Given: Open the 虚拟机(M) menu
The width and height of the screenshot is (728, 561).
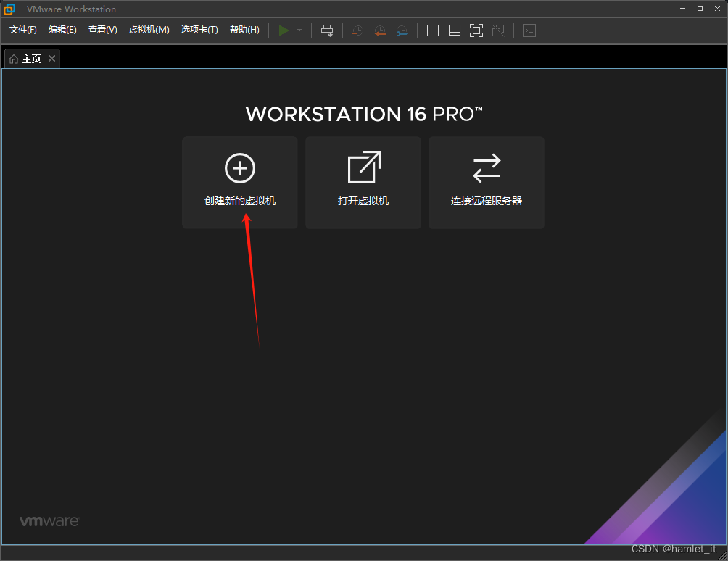Looking at the screenshot, I should 149,30.
